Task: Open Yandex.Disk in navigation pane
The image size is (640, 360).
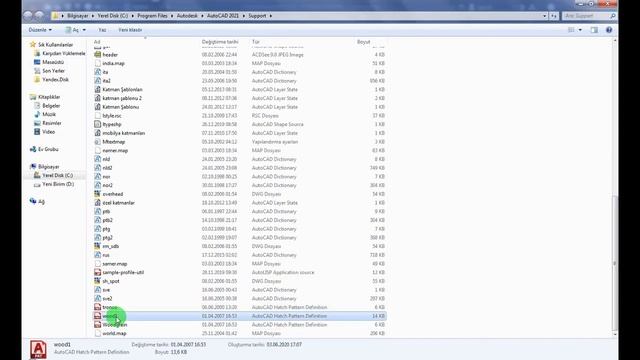Action: (56, 79)
